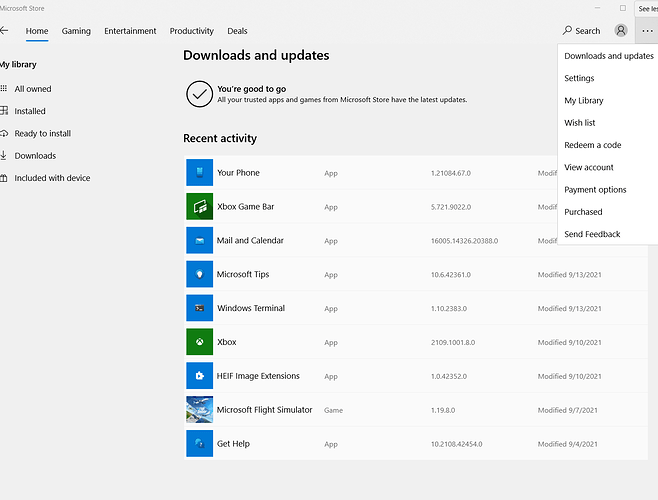
Task: Click HEIF Image Extensions name
Action: (x=258, y=376)
